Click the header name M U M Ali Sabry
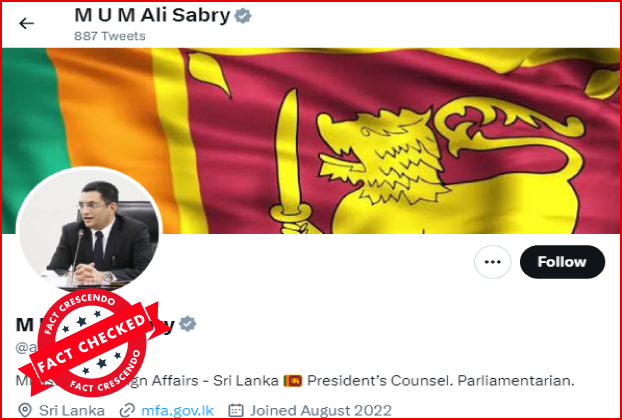Viewport: 622px width, 420px height. coord(152,16)
